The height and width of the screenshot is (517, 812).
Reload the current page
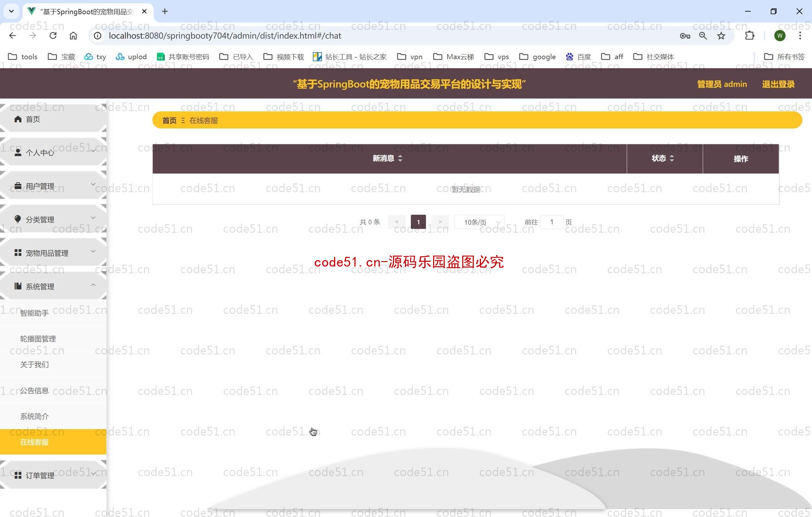pyautogui.click(x=53, y=36)
